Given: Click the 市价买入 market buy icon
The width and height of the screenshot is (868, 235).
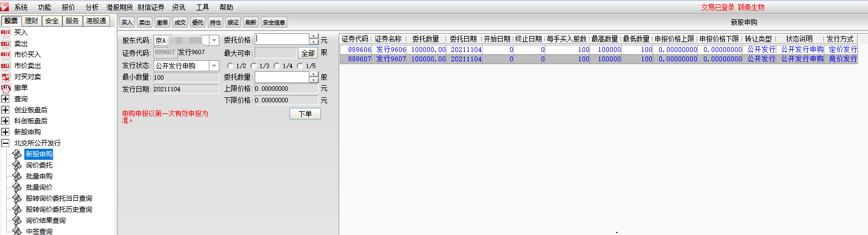Looking at the screenshot, I should pos(6,55).
